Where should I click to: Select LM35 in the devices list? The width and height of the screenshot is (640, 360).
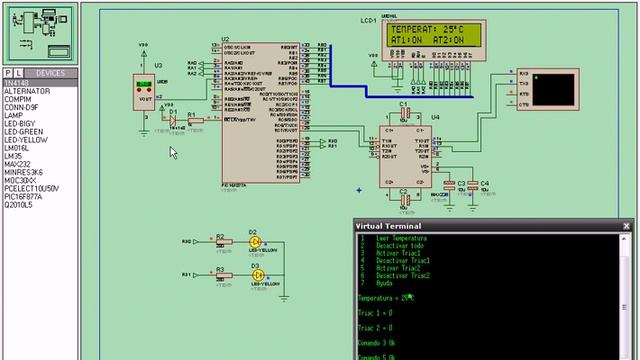coord(13,156)
